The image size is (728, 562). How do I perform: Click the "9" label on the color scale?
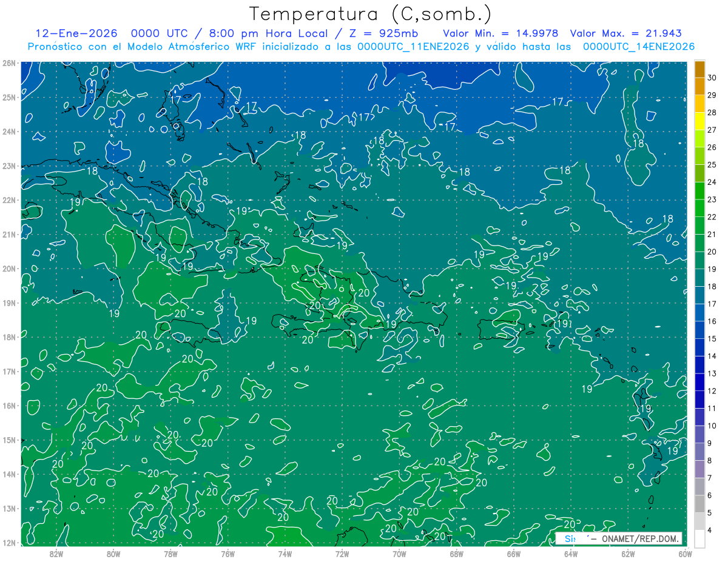(x=710, y=443)
